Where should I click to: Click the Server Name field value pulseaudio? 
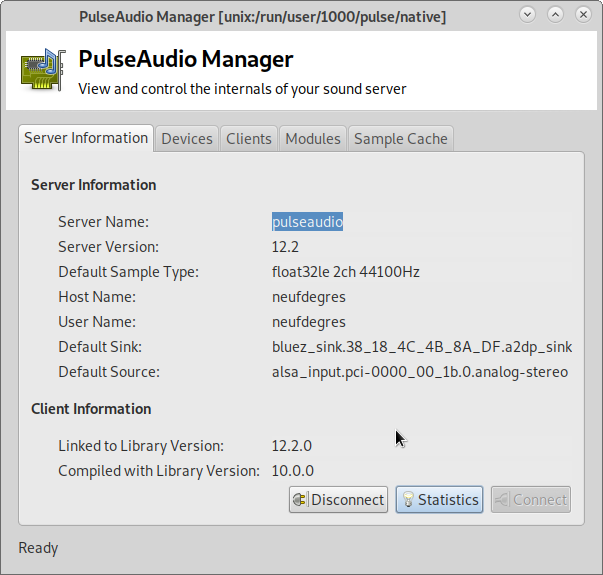[x=308, y=222]
